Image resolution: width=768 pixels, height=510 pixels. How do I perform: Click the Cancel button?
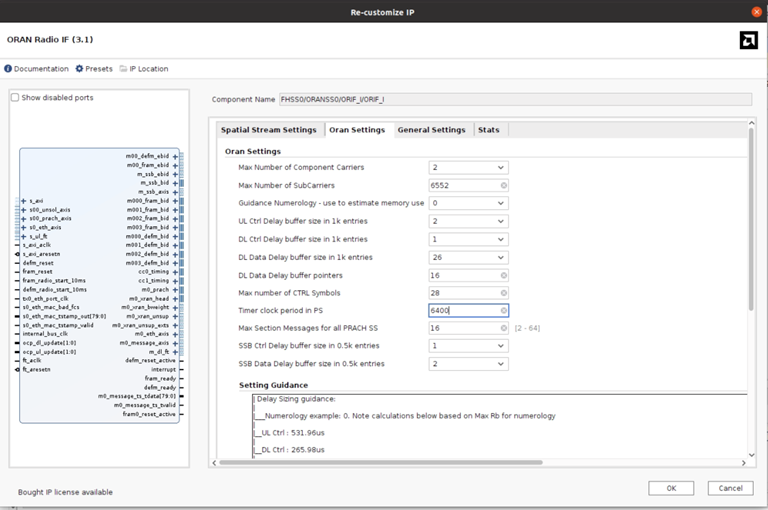click(x=730, y=488)
